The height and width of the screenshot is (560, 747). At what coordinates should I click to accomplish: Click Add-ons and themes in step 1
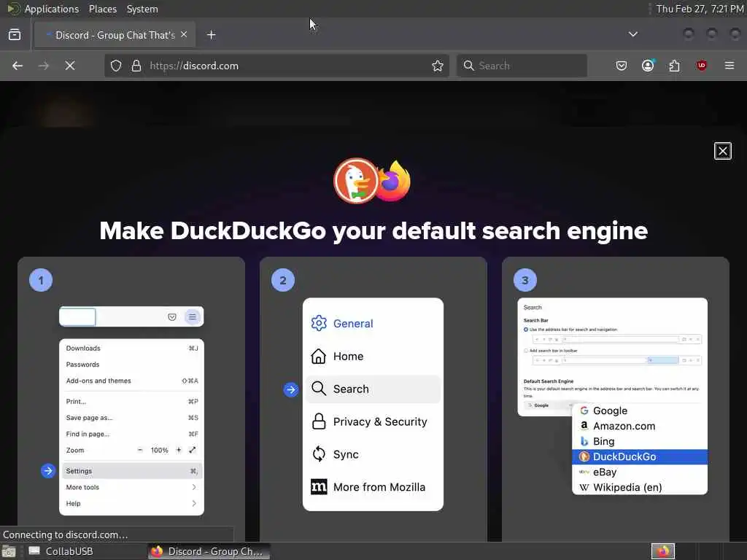click(x=131, y=381)
